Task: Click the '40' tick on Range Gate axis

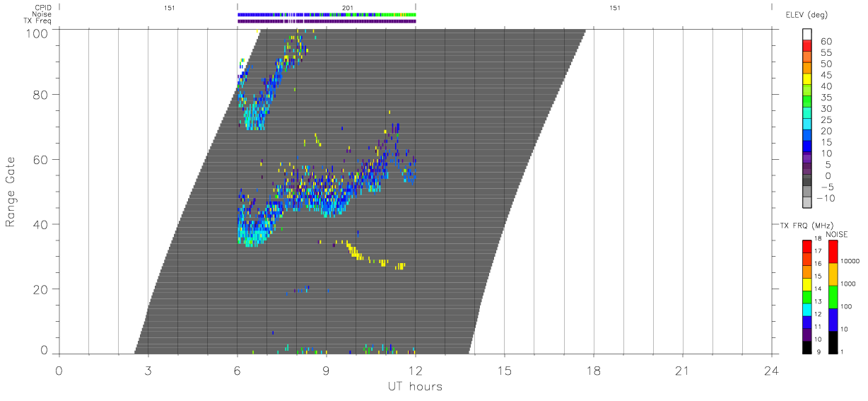Action: [41, 224]
